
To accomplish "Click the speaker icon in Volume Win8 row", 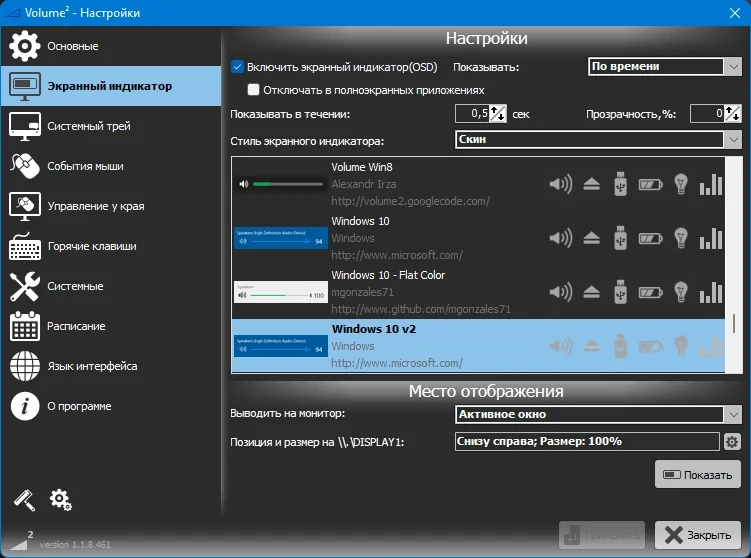I will coord(561,184).
